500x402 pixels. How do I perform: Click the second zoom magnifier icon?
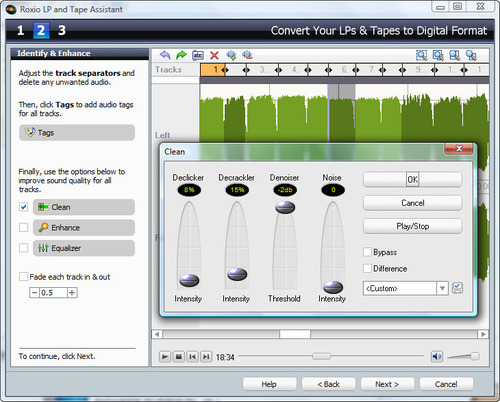coord(438,55)
